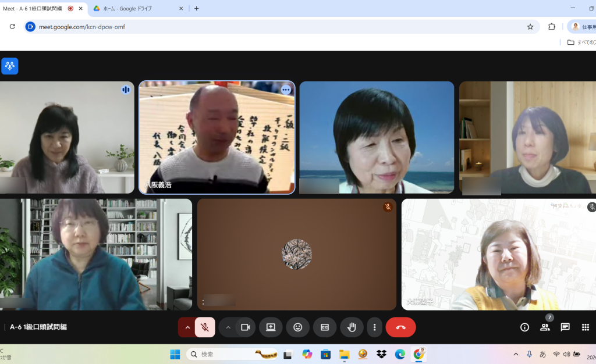Toggle the camera off
This screenshot has width=596, height=364.
click(x=245, y=327)
